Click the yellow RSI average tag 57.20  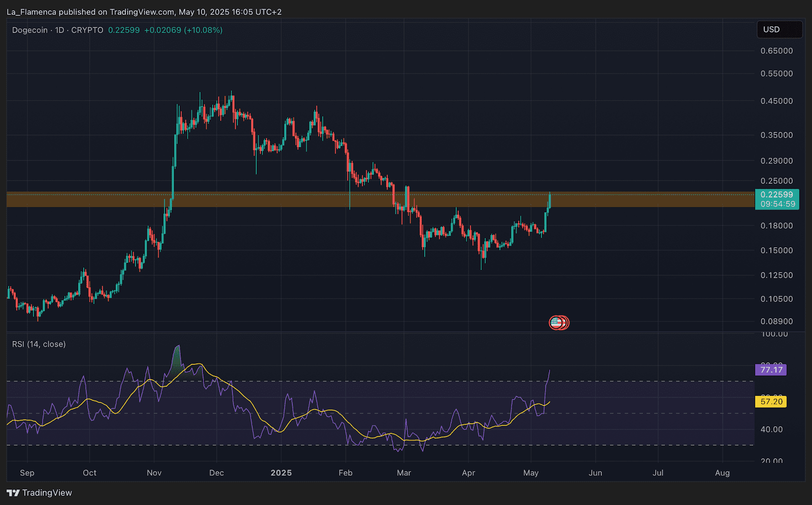coord(771,401)
